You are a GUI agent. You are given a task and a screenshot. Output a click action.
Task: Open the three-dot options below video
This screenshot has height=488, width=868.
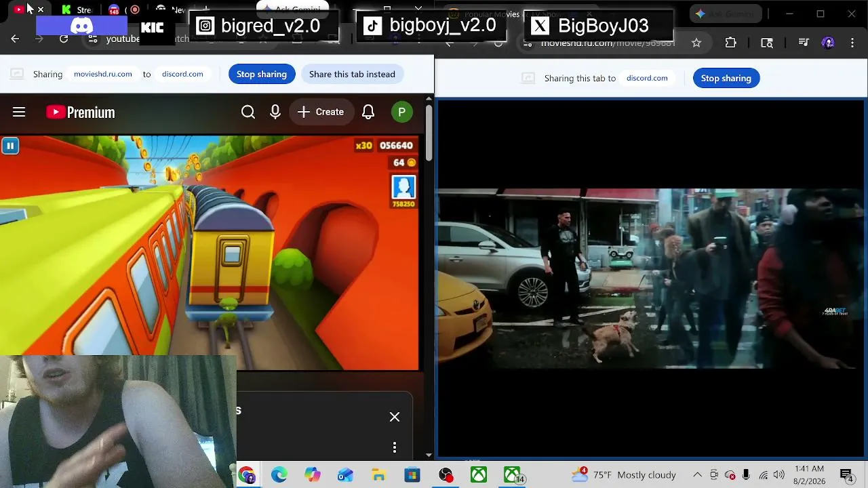tap(395, 447)
